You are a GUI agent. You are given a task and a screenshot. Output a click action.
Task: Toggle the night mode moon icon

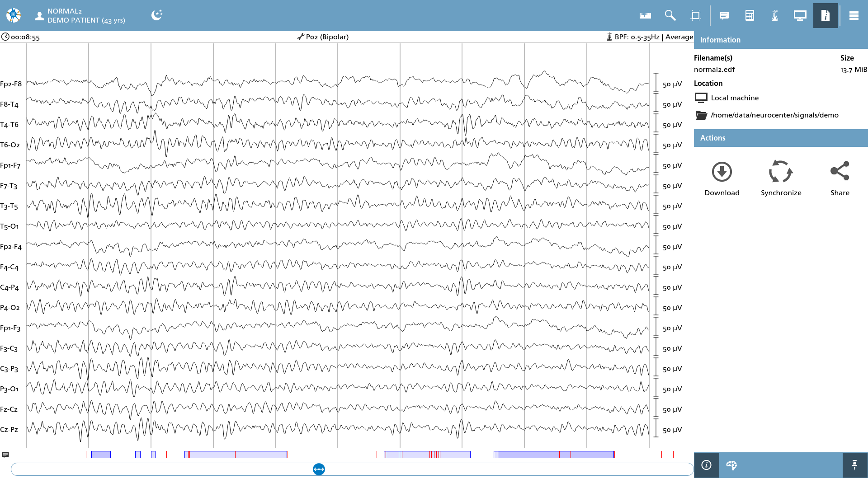pos(156,15)
